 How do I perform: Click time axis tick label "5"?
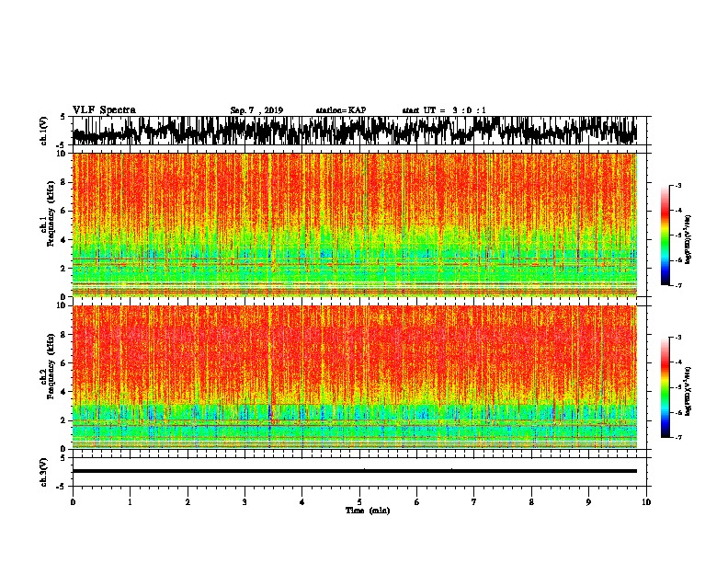[x=359, y=502]
